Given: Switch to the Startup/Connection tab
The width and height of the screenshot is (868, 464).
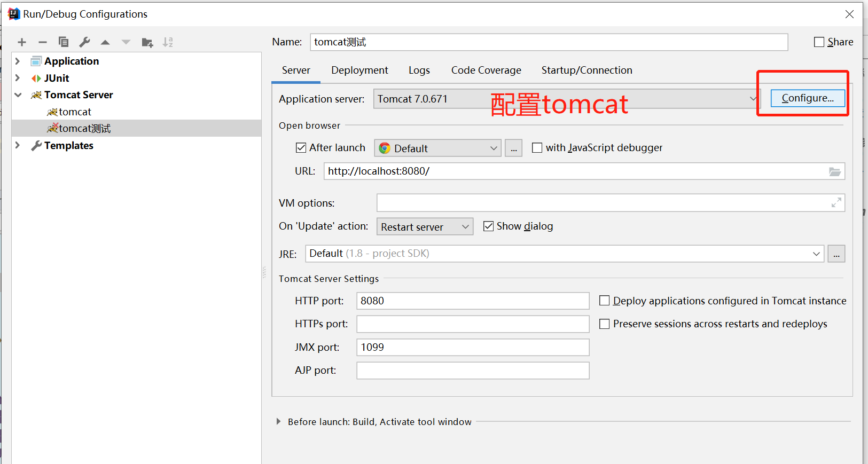Looking at the screenshot, I should (x=587, y=70).
